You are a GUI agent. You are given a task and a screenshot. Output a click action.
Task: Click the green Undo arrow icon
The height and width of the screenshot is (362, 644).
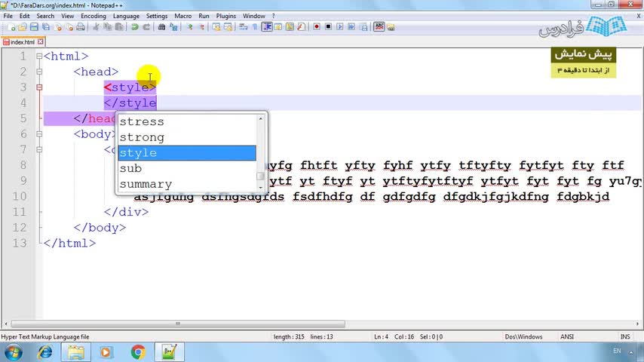[135, 27]
